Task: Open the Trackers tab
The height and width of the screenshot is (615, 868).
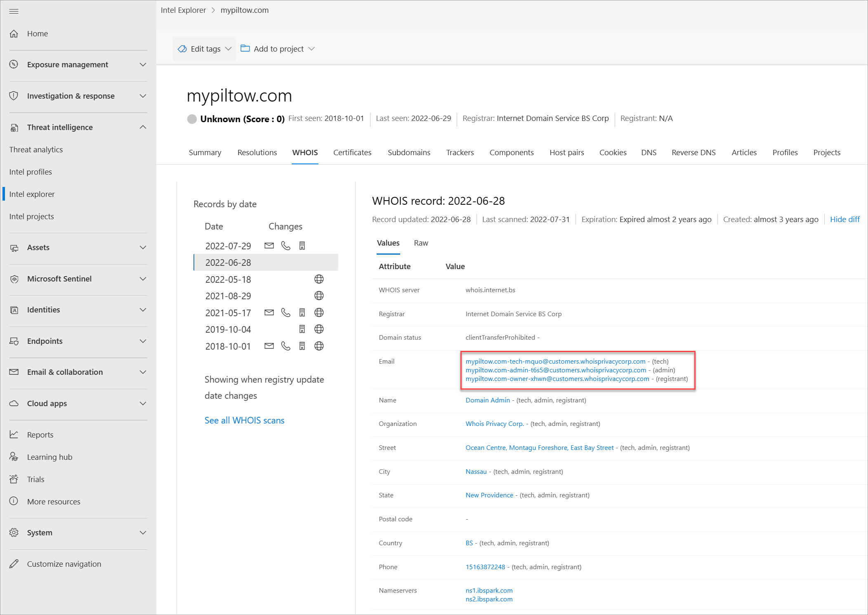Action: click(460, 152)
